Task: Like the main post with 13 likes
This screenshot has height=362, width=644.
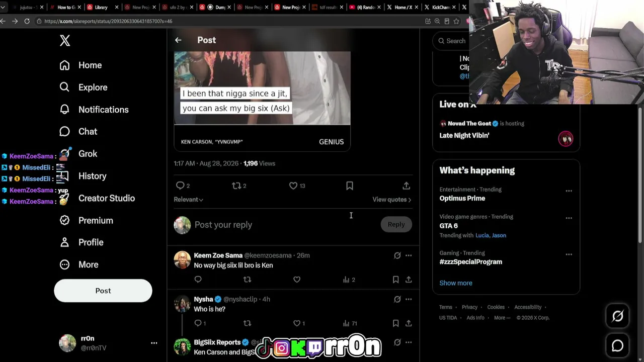Action: (293, 186)
